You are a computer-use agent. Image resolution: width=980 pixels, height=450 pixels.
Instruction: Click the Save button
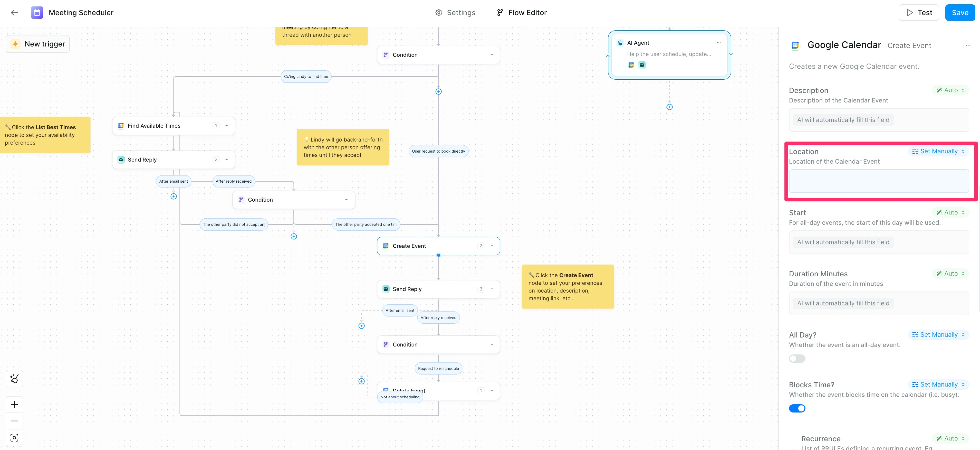click(959, 13)
